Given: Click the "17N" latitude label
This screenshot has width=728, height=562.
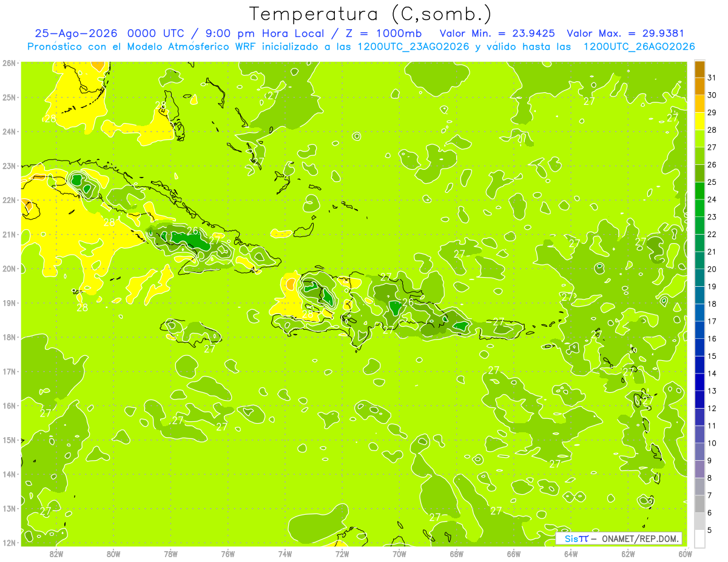Looking at the screenshot, I should [x=9, y=371].
